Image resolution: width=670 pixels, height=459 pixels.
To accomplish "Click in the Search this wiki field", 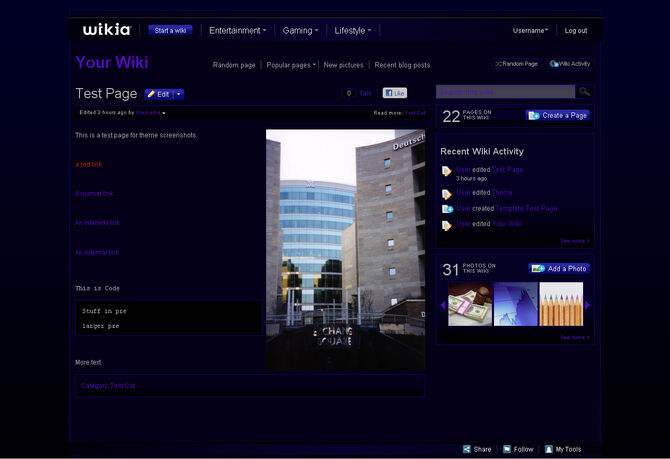I will [x=505, y=91].
